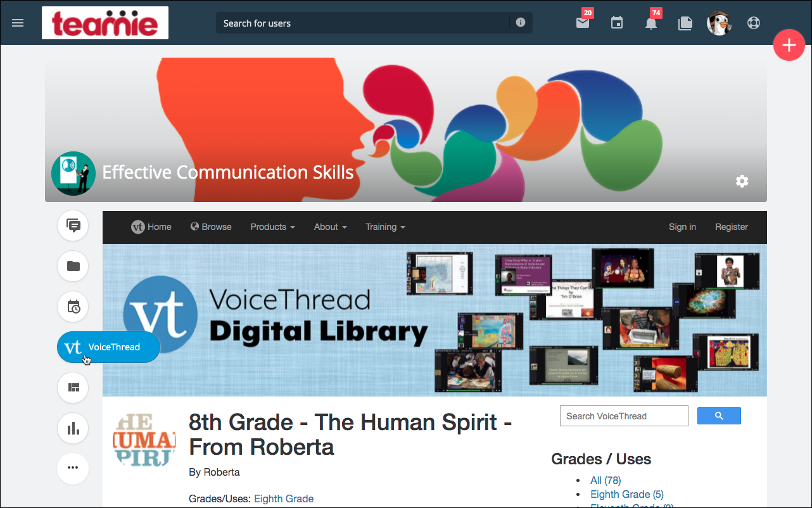Click the By Roberta author text
812x508 pixels.
tap(214, 472)
